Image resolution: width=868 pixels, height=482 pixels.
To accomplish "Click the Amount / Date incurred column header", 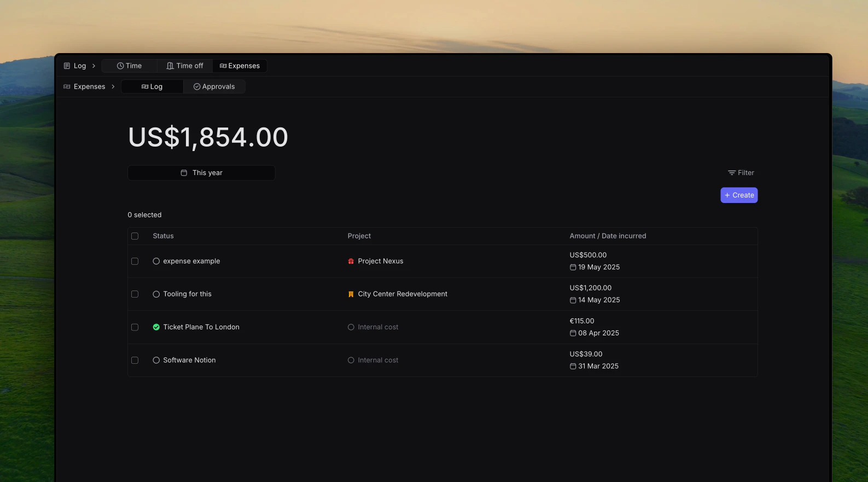I will (608, 236).
